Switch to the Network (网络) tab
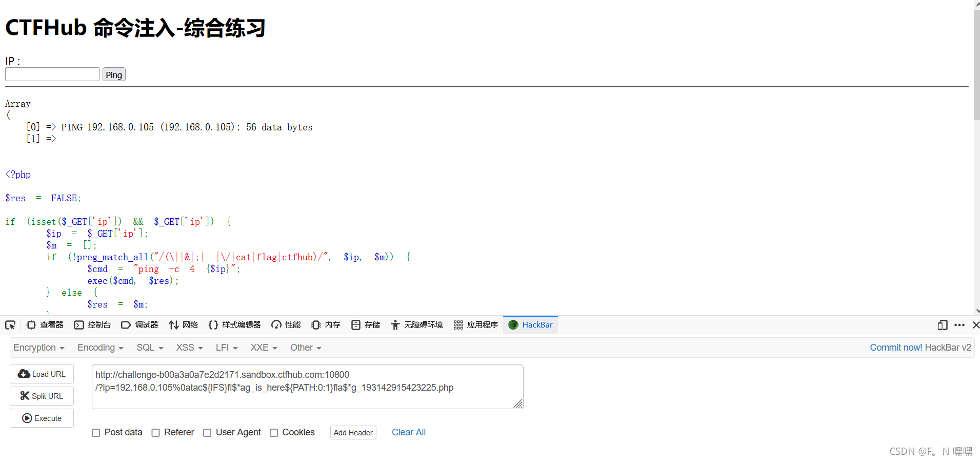This screenshot has width=980, height=461. click(183, 325)
